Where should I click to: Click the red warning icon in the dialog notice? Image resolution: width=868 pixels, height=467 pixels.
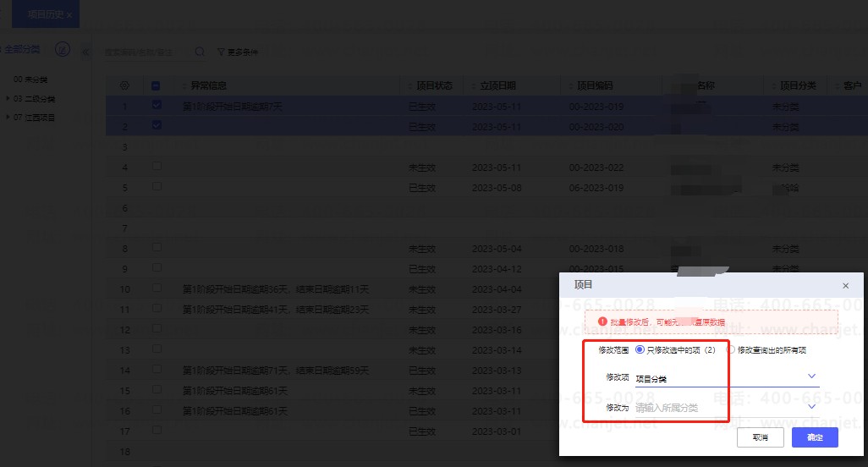click(603, 321)
